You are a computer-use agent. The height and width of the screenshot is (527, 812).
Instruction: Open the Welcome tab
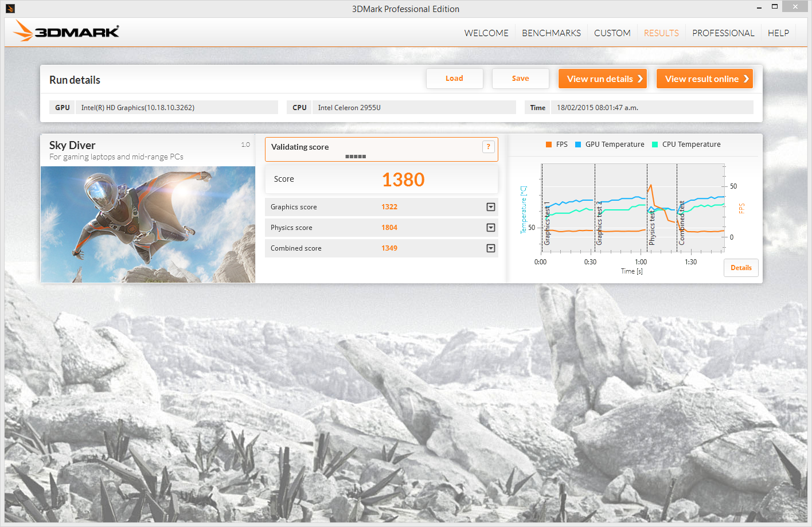click(486, 33)
